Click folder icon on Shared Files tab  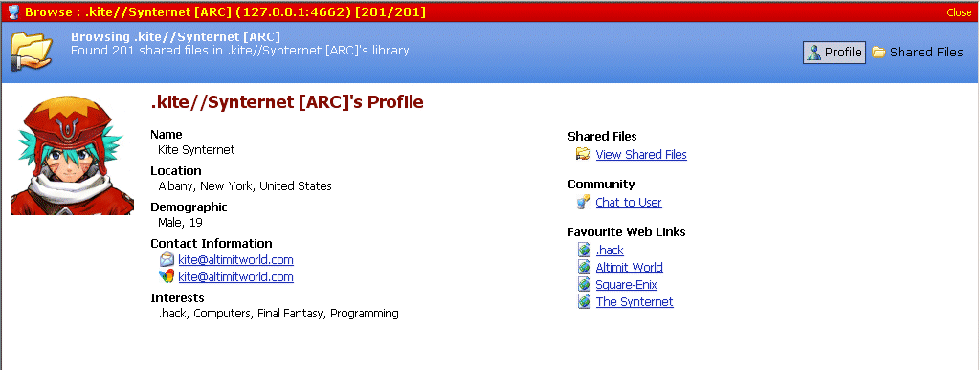879,53
